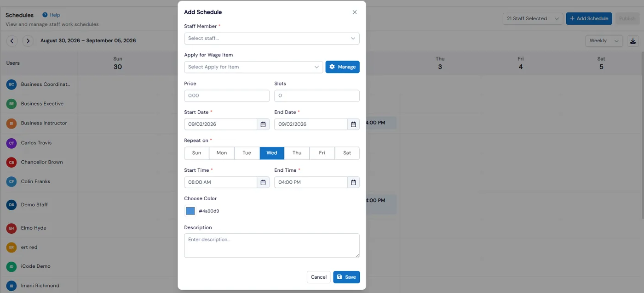
Task: Toggle Fri in Repeat on
Action: [322, 153]
